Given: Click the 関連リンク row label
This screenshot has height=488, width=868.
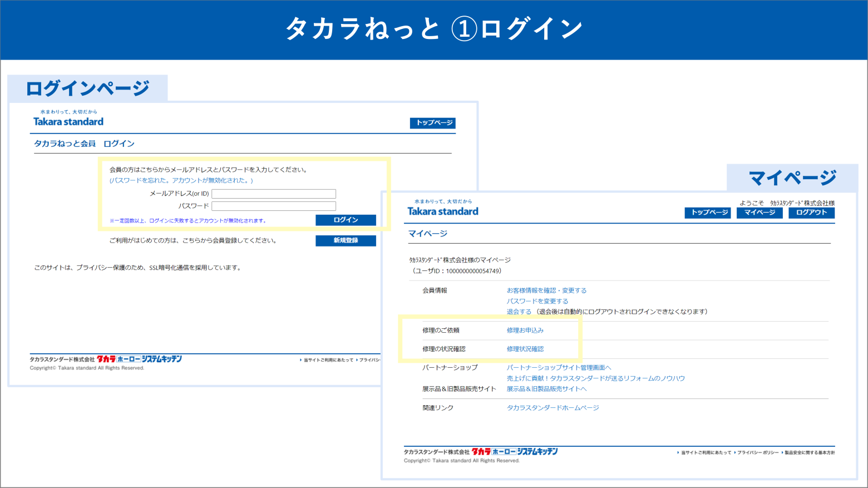Looking at the screenshot, I should click(438, 408).
